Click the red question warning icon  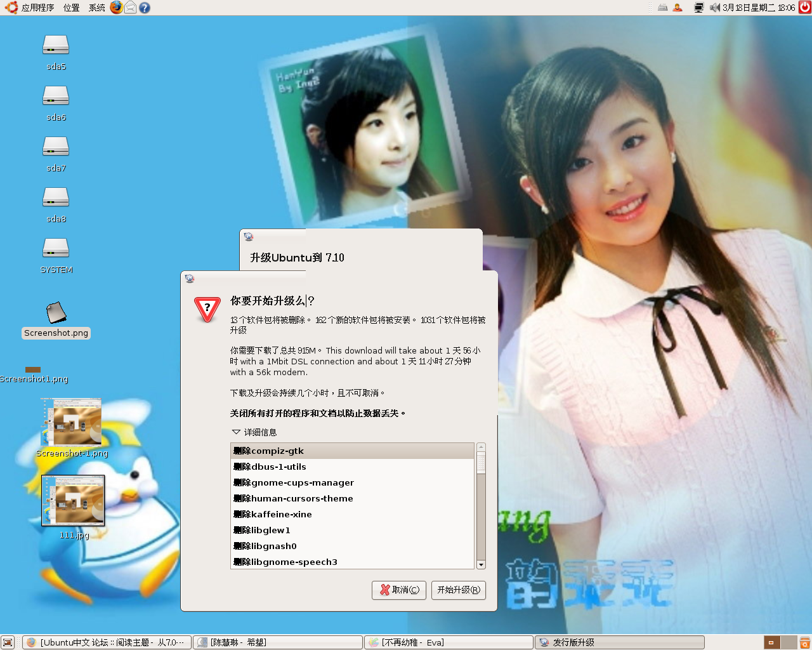207,309
